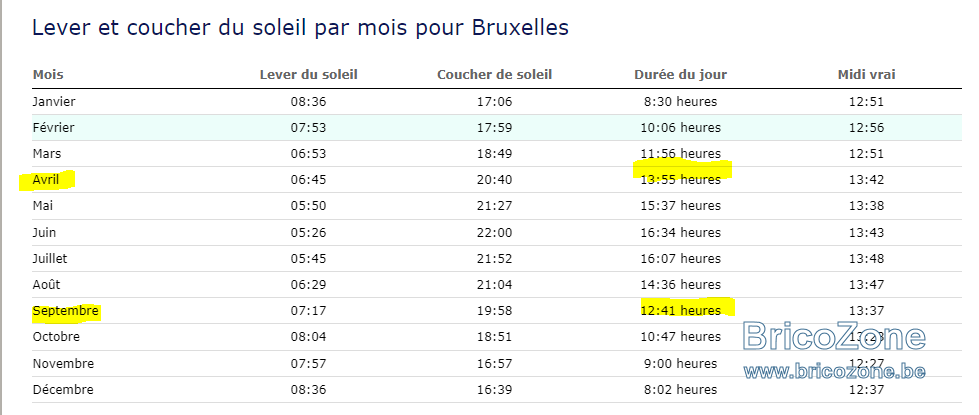Click the Mai 15:37 heures cell
Image resolution: width=979 pixels, height=415 pixels.
[x=681, y=205]
